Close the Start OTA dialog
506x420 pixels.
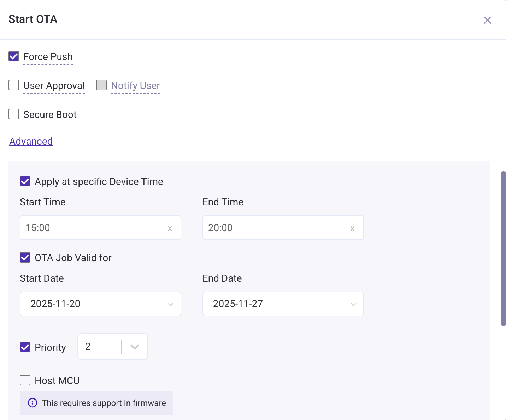point(488,20)
